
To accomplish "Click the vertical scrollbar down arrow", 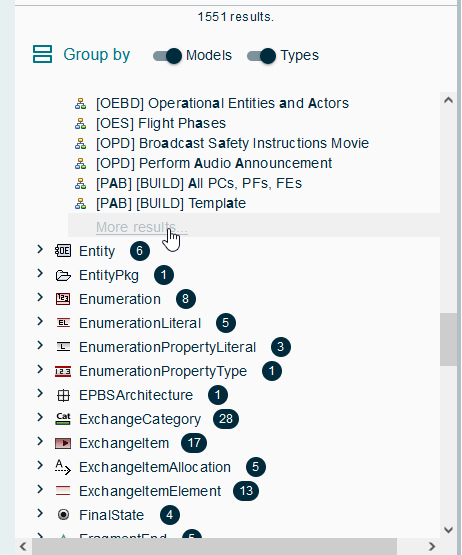I will pyautogui.click(x=448, y=530).
